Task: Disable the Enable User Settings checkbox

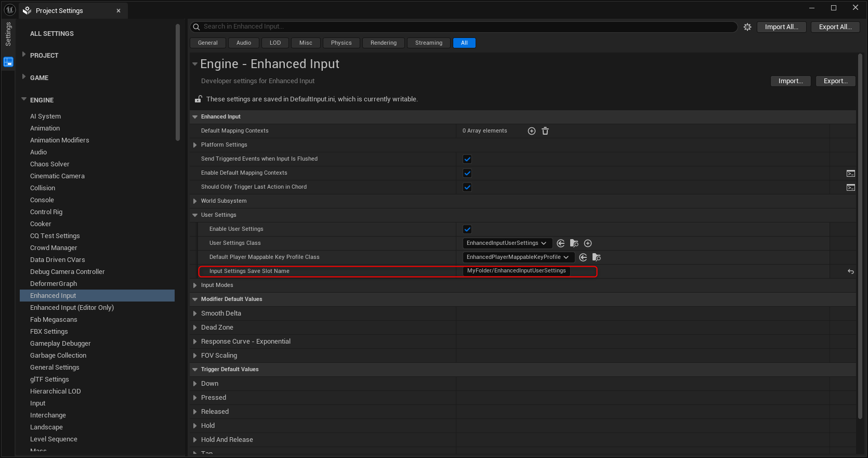Action: click(467, 229)
